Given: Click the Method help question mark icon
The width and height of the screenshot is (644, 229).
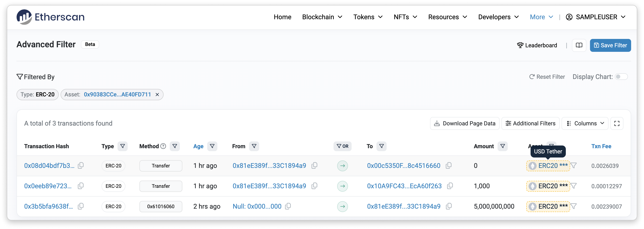Looking at the screenshot, I should click(163, 146).
